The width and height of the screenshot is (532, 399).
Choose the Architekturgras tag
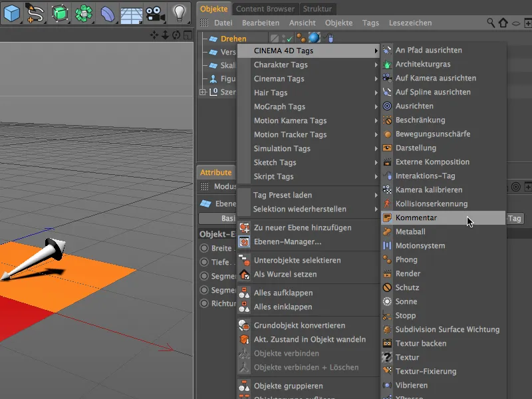coord(443,64)
